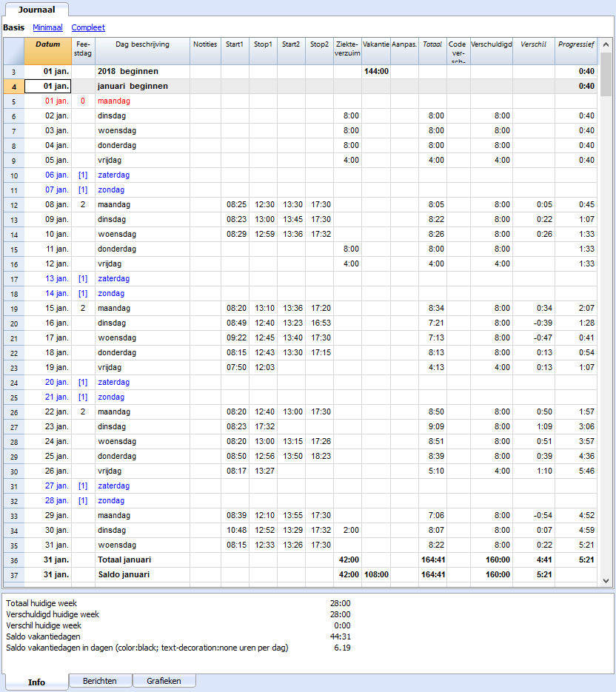Click Vakantie value 108:00 in Saldo januari
The height and width of the screenshot is (692, 616).
coord(376,574)
